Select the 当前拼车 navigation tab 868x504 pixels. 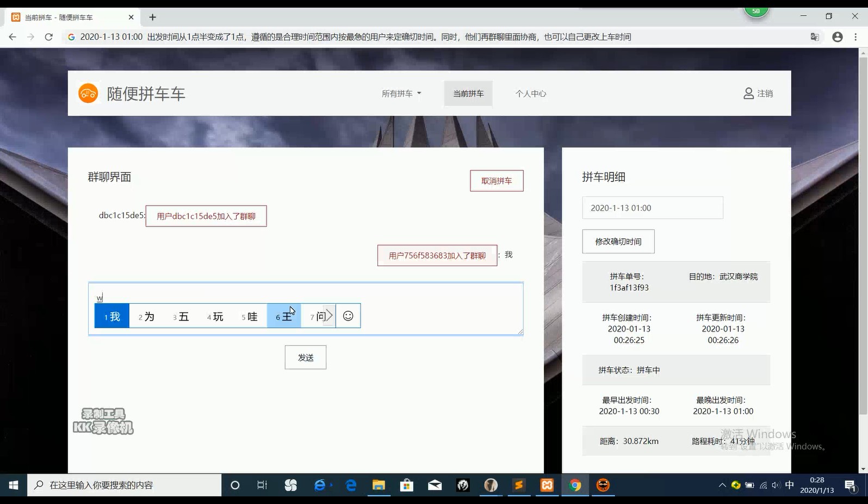pyautogui.click(x=468, y=94)
